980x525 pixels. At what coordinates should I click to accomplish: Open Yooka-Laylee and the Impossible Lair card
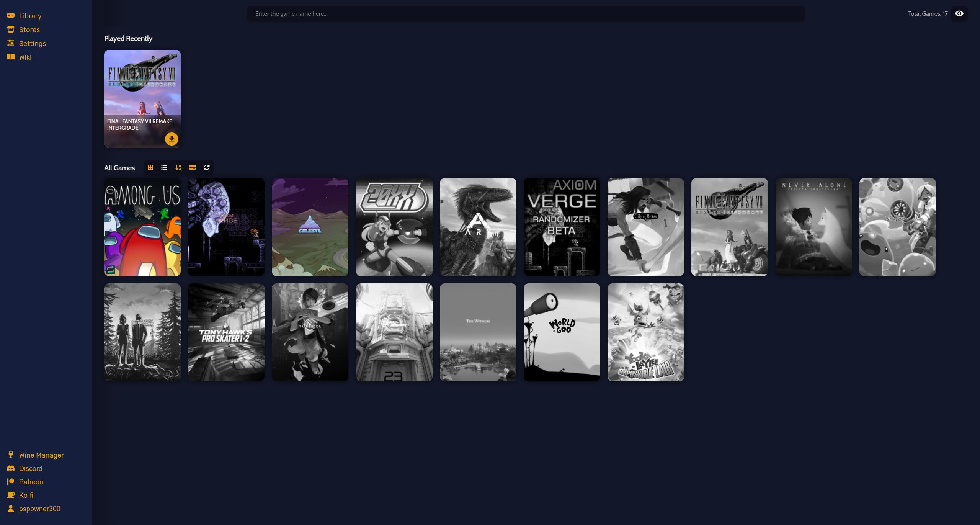point(646,332)
